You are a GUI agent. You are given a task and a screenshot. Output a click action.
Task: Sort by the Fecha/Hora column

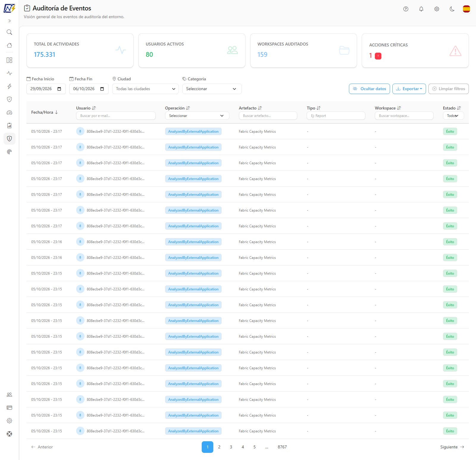click(x=45, y=112)
